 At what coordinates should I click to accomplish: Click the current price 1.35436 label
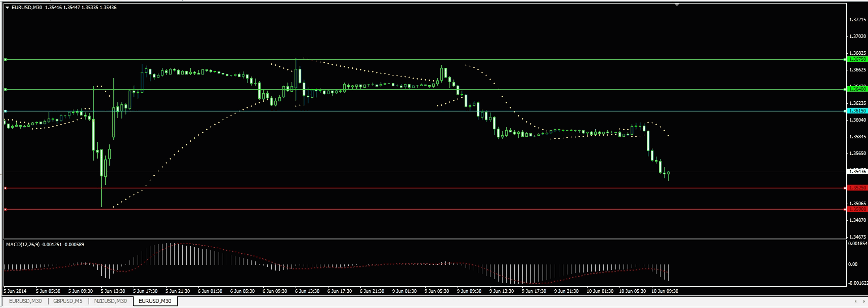tap(857, 172)
